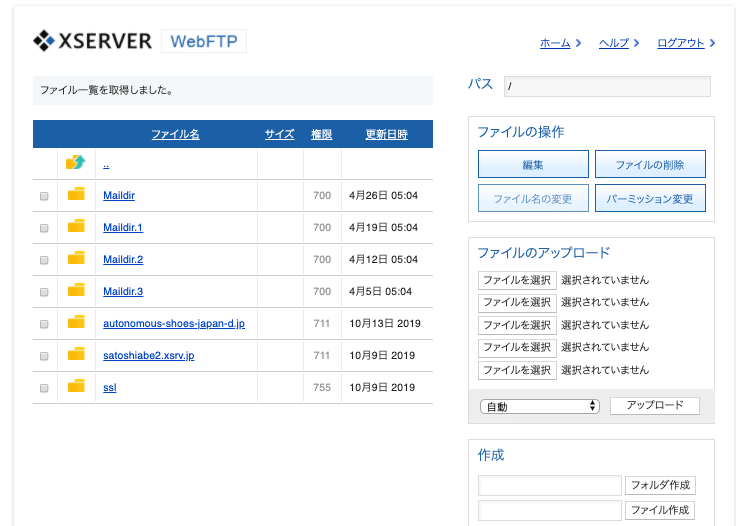Click the Maildir folder icon

(x=76, y=195)
